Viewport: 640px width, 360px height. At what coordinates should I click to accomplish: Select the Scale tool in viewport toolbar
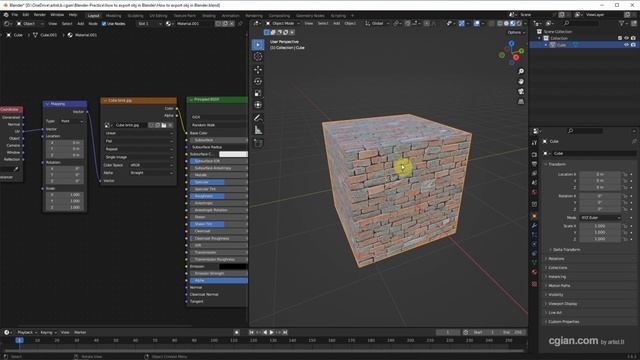258,93
